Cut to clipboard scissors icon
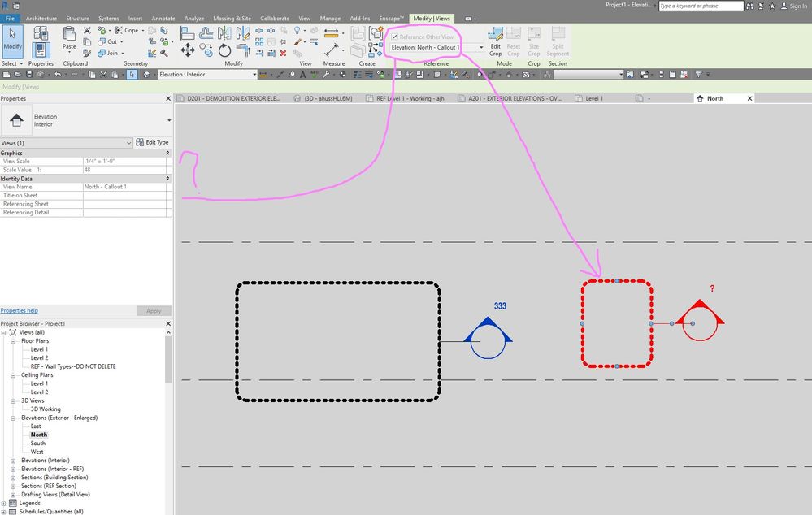812x515 pixels. pos(87,31)
